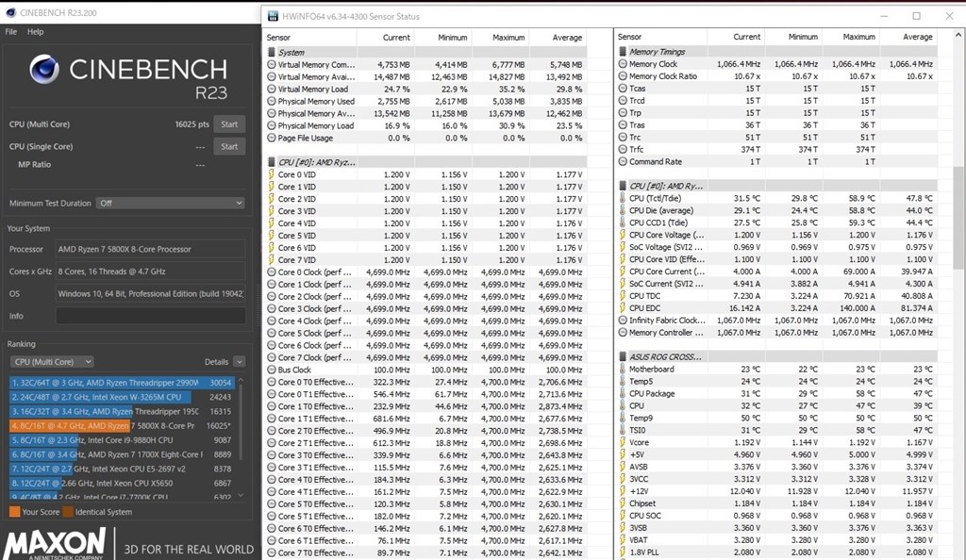Viewport: 966px width, 560px height.
Task: Select the Threadripper 2990W ranking entry
Action: (122, 383)
